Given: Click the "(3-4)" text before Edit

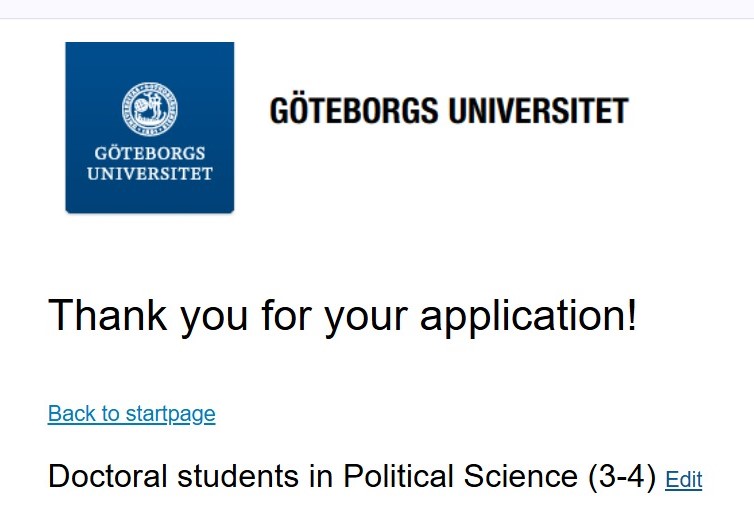Looking at the screenshot, I should pos(623,477).
